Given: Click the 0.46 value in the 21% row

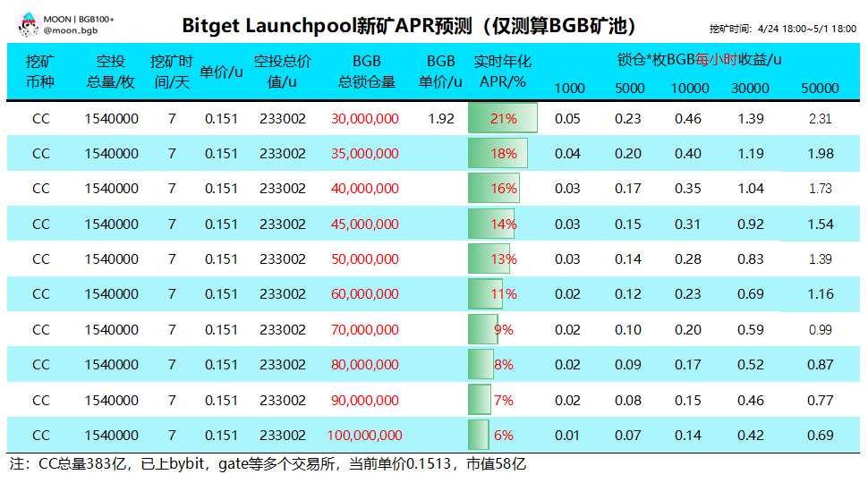Looking at the screenshot, I should click(x=687, y=119).
